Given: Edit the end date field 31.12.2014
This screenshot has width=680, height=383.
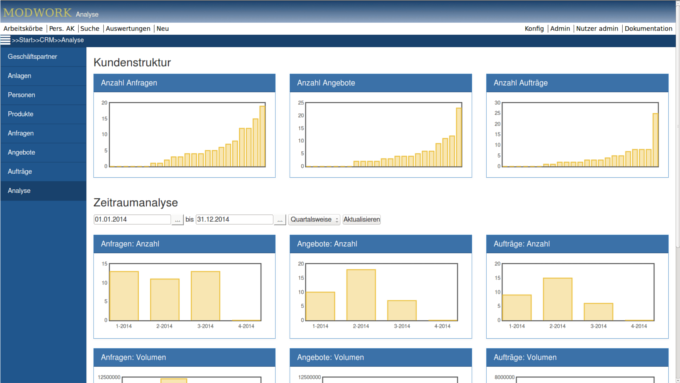Looking at the screenshot, I should point(235,219).
